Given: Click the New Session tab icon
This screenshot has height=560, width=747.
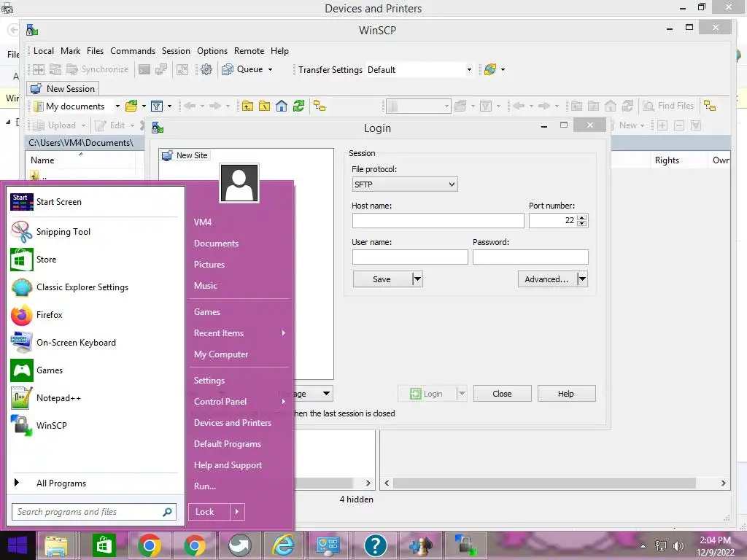Looking at the screenshot, I should click(x=36, y=88).
